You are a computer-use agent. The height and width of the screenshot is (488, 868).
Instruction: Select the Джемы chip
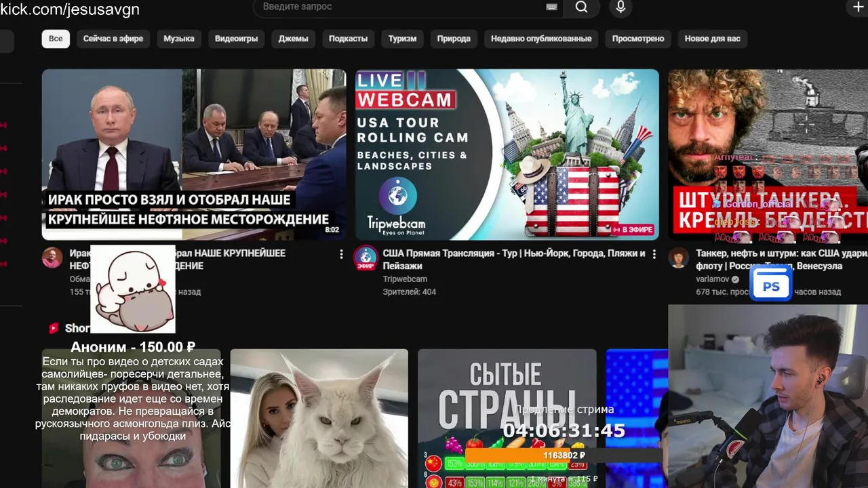(x=293, y=39)
